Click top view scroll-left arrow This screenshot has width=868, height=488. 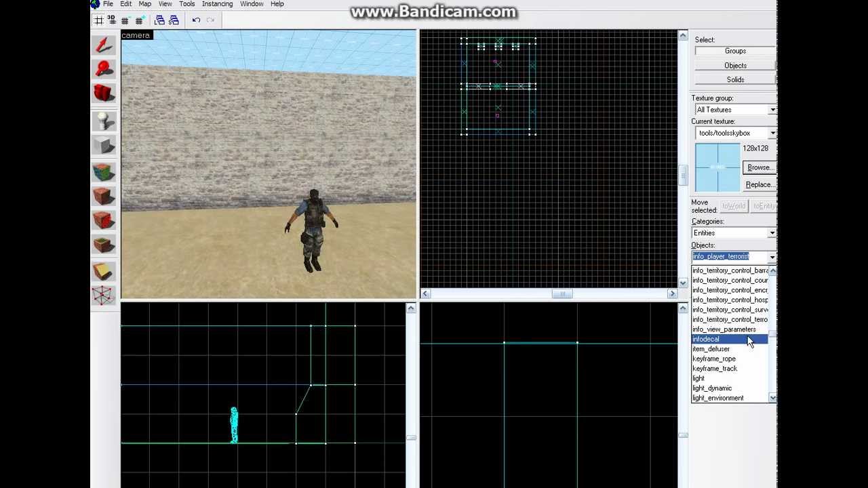tap(425, 294)
